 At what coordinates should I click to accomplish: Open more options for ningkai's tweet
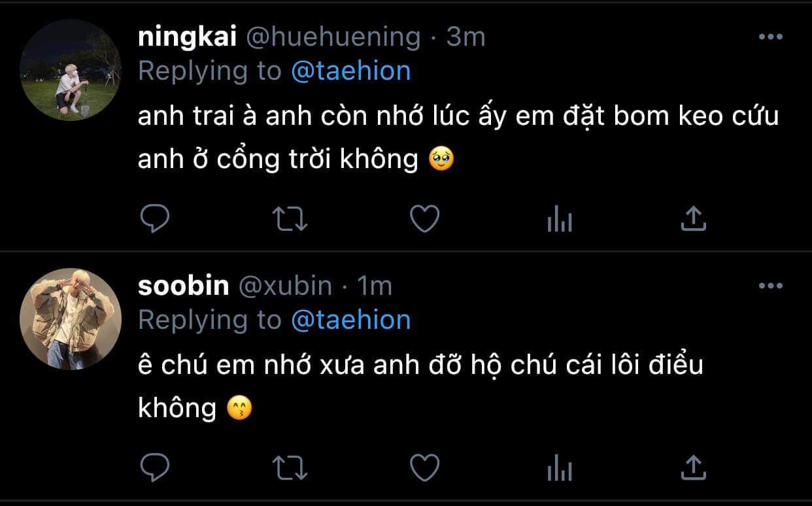[x=770, y=37]
